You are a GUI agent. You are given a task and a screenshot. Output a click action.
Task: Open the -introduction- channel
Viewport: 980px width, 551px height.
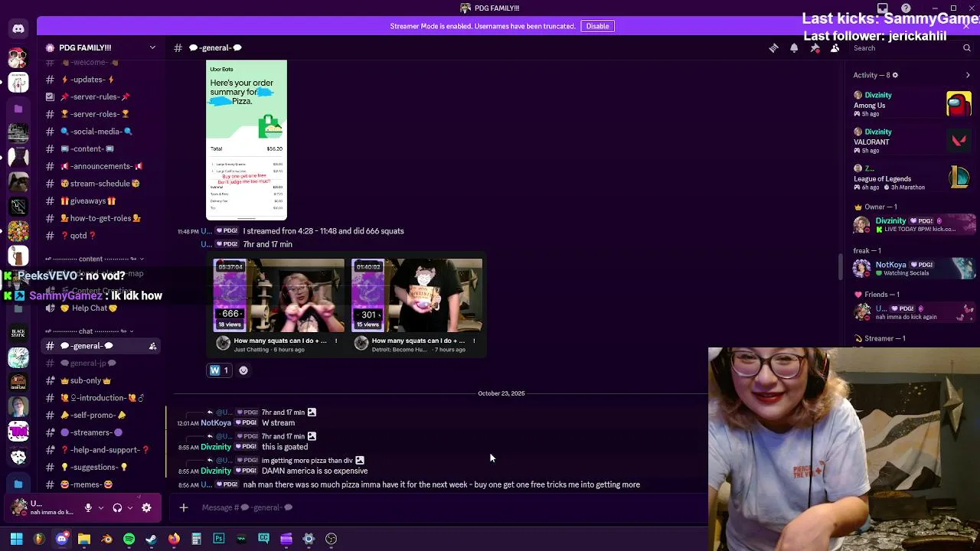(x=101, y=398)
